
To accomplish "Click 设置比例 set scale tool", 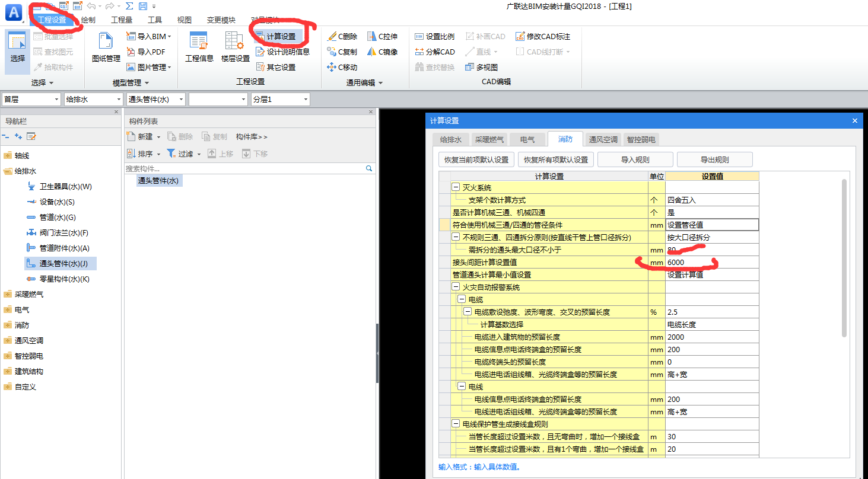I will (x=435, y=36).
